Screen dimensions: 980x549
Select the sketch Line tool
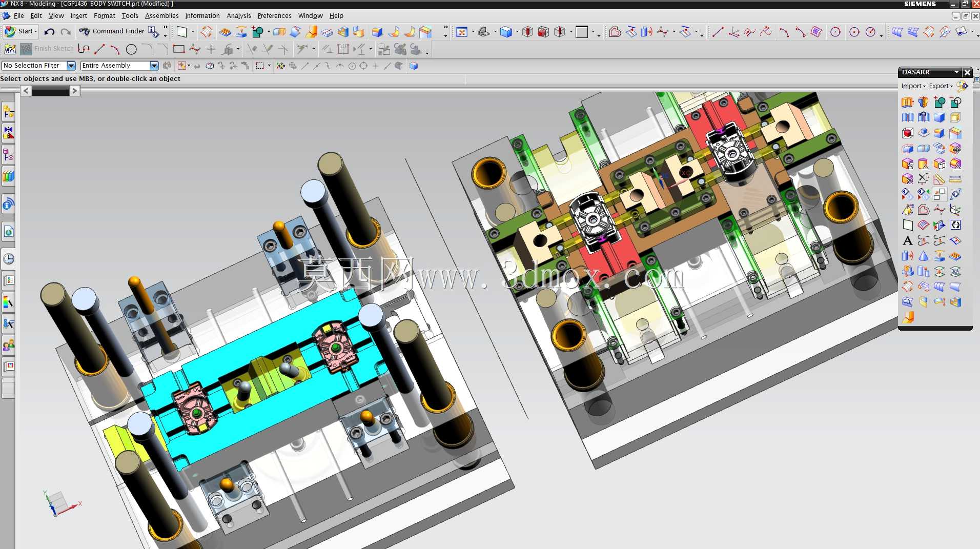coord(99,49)
